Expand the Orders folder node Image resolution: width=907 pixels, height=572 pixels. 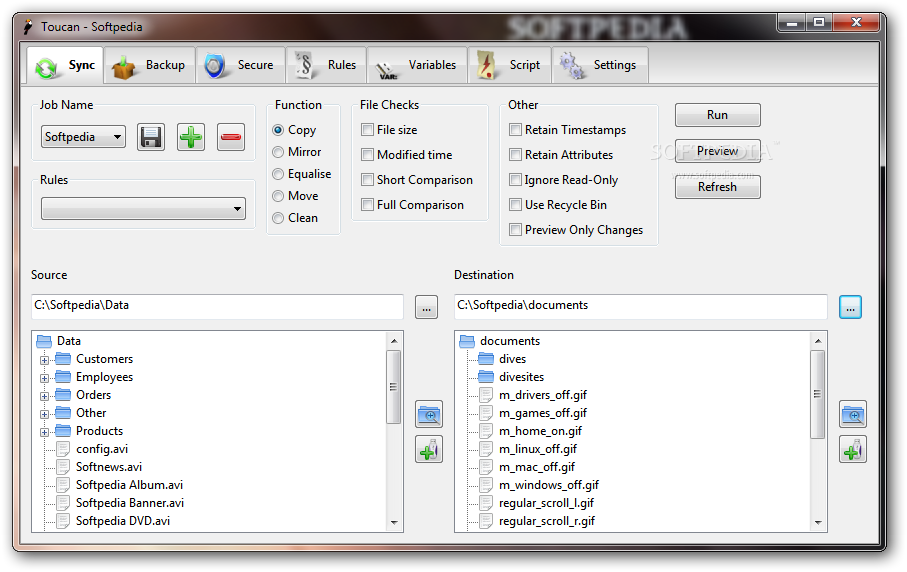(44, 396)
